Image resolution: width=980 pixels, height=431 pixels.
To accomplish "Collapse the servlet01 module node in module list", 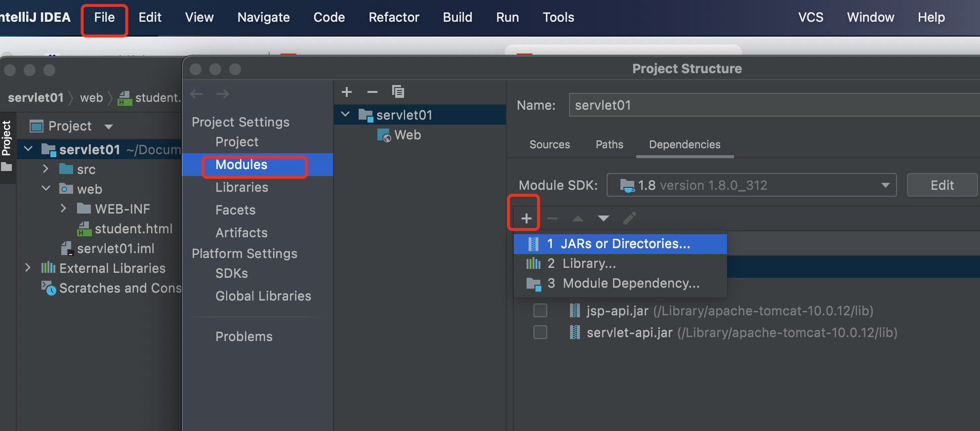I will (x=345, y=115).
